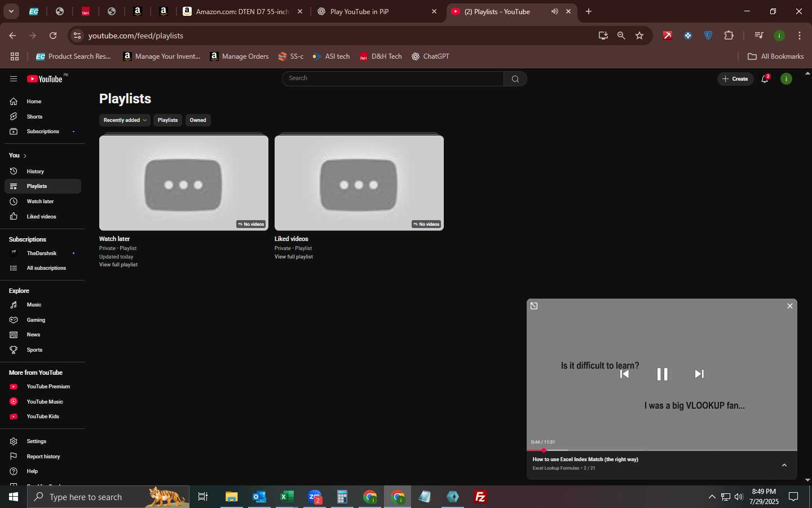Go to previous video in miniplayer

pyautogui.click(x=625, y=374)
